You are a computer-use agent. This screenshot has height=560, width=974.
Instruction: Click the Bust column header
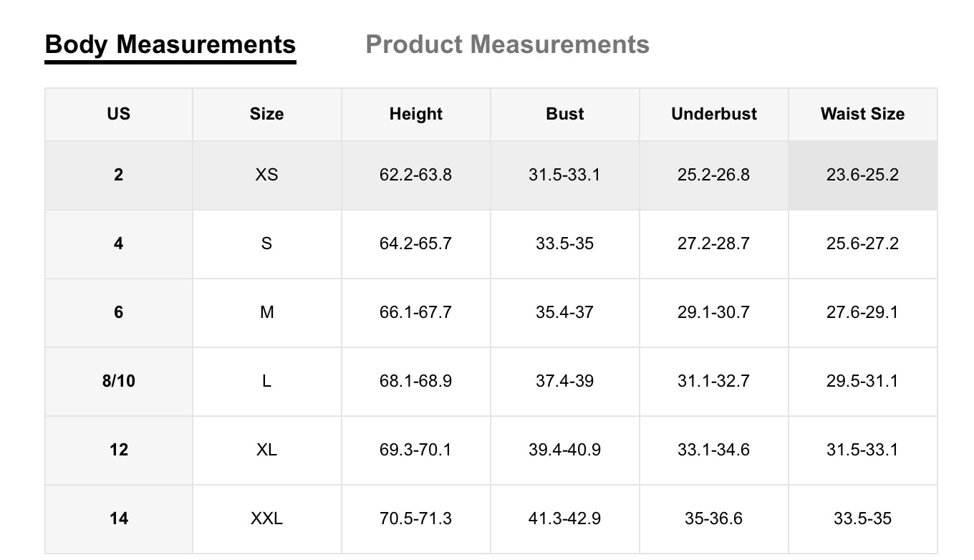coord(564,114)
